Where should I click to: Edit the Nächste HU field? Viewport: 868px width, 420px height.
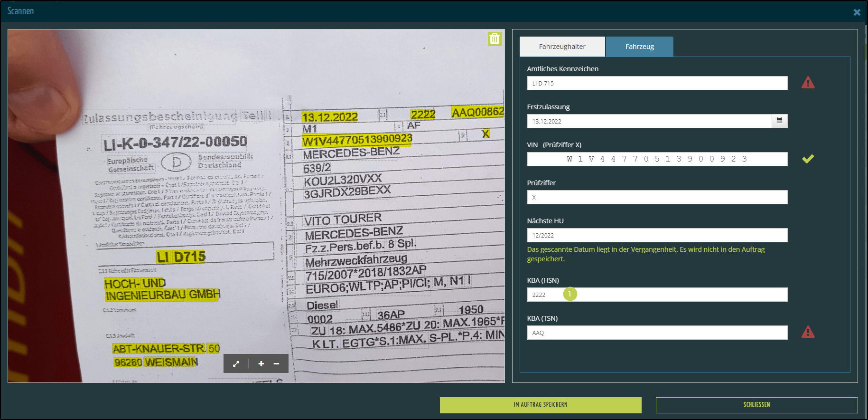click(x=657, y=235)
